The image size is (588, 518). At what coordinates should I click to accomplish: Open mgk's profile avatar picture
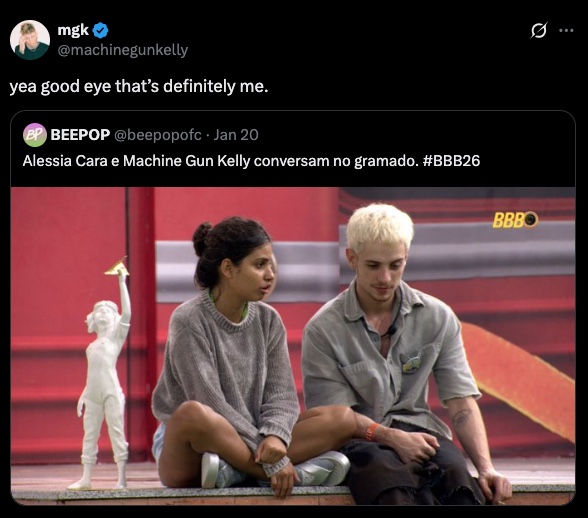point(30,40)
